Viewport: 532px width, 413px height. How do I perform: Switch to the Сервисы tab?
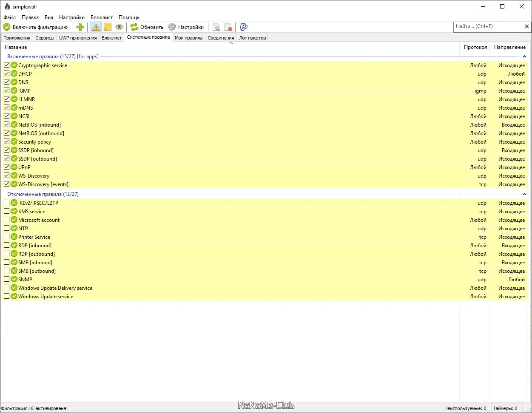point(45,38)
